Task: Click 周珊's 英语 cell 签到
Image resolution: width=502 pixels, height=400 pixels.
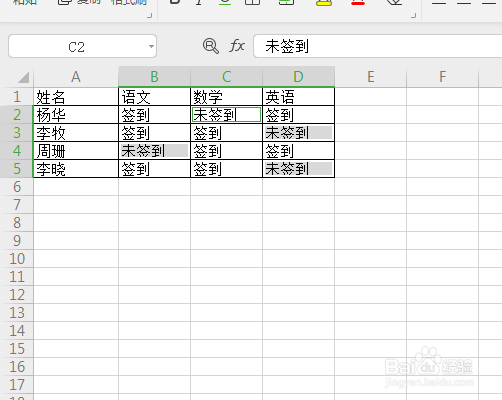Action: [x=298, y=151]
